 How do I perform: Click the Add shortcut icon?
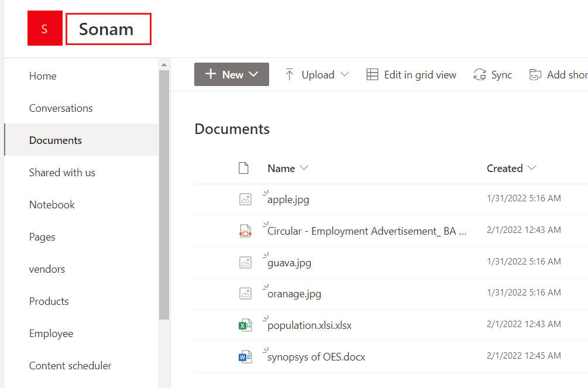[535, 75]
